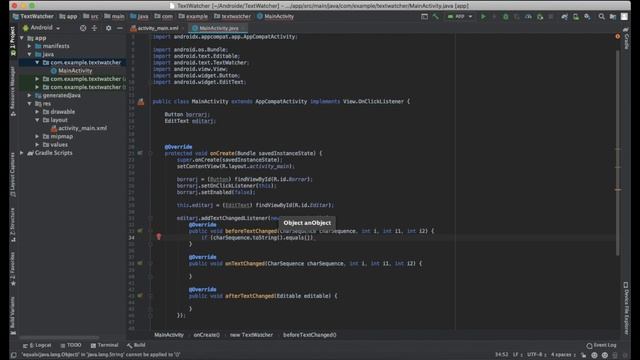The width and height of the screenshot is (640, 360).
Task: Click the scroll-from-source target icon in Project panel
Action: coord(83,28)
